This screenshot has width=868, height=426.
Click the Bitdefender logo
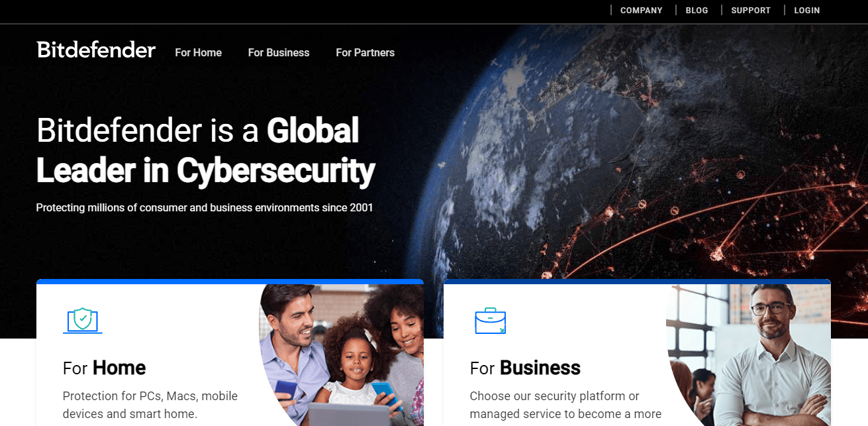tap(96, 50)
